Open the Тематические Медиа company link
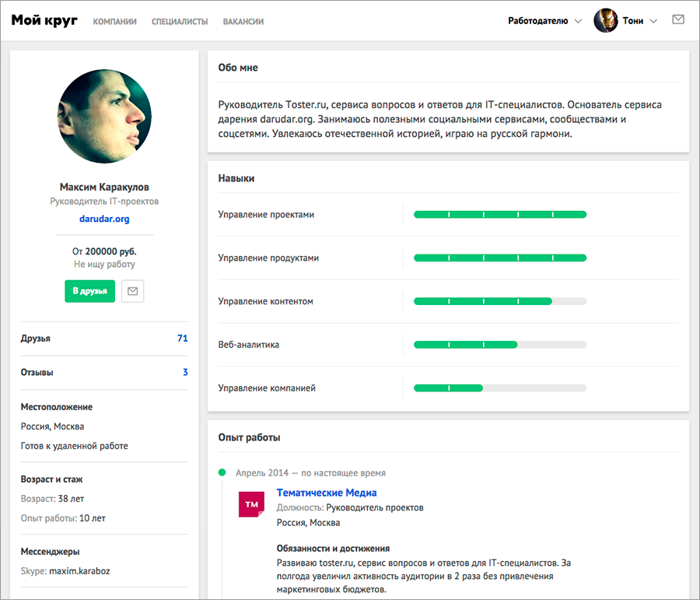 click(x=327, y=493)
